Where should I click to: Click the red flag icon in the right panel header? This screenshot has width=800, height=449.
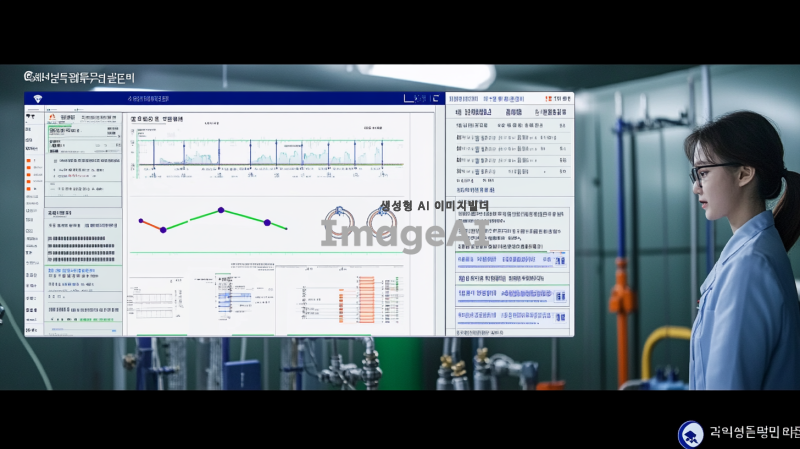(x=548, y=99)
